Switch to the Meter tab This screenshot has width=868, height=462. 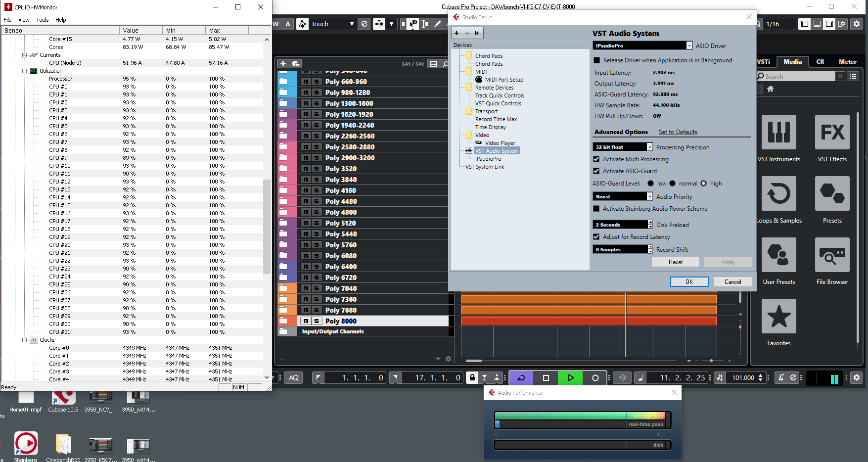(x=848, y=62)
